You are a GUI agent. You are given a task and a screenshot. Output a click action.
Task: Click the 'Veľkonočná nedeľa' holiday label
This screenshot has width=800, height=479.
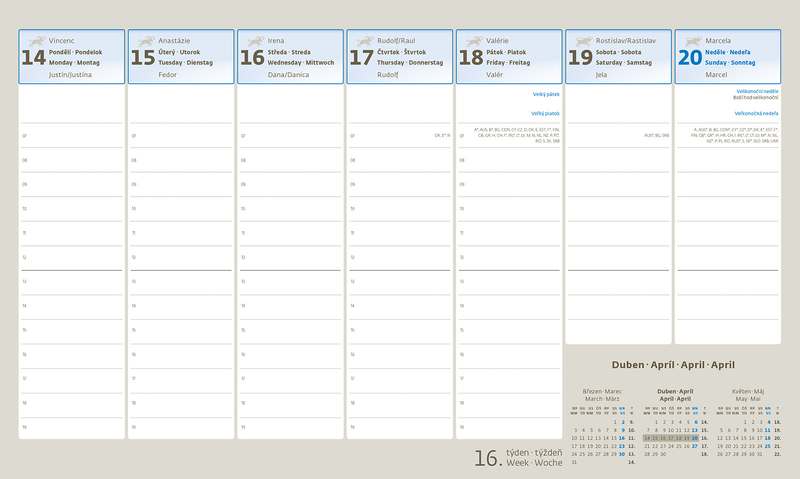click(756, 113)
